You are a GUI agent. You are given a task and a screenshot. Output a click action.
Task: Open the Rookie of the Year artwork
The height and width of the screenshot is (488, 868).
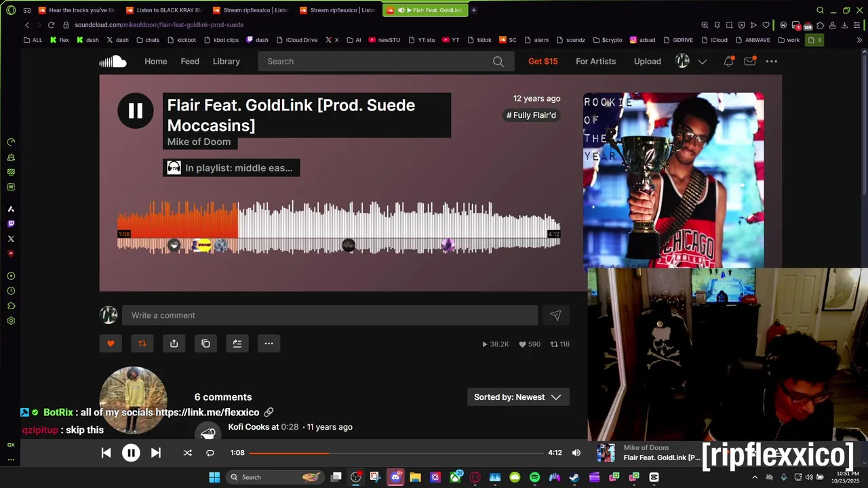click(673, 180)
